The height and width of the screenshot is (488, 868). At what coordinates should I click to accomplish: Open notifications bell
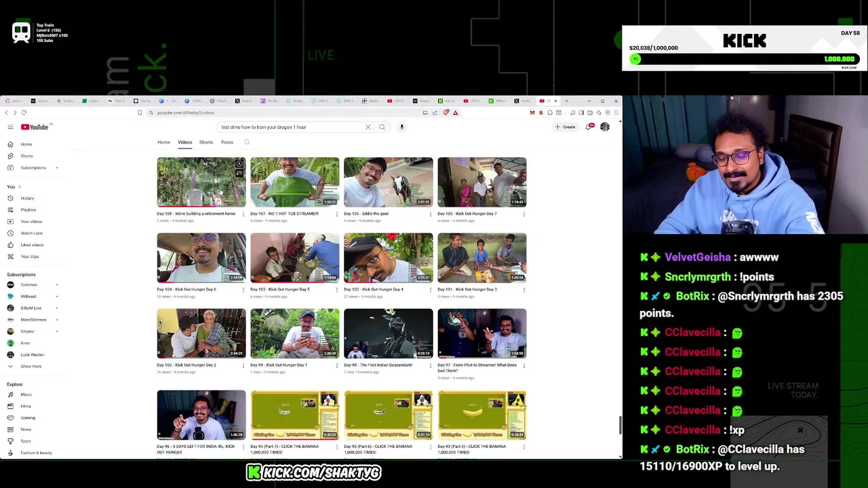click(x=589, y=127)
